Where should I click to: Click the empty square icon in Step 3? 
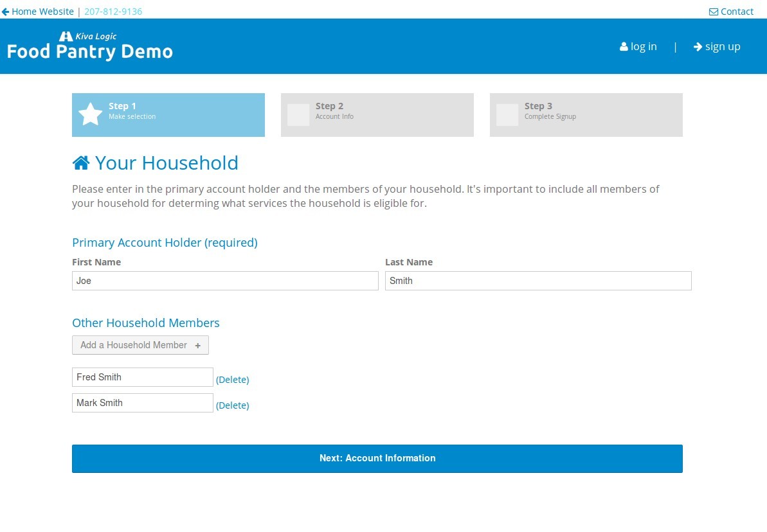coord(507,115)
